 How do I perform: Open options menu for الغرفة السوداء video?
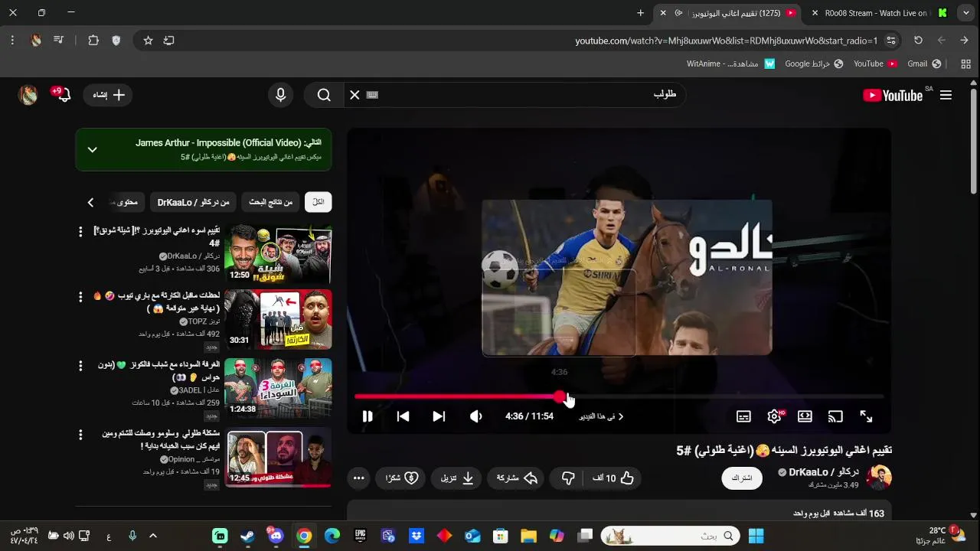[80, 365]
